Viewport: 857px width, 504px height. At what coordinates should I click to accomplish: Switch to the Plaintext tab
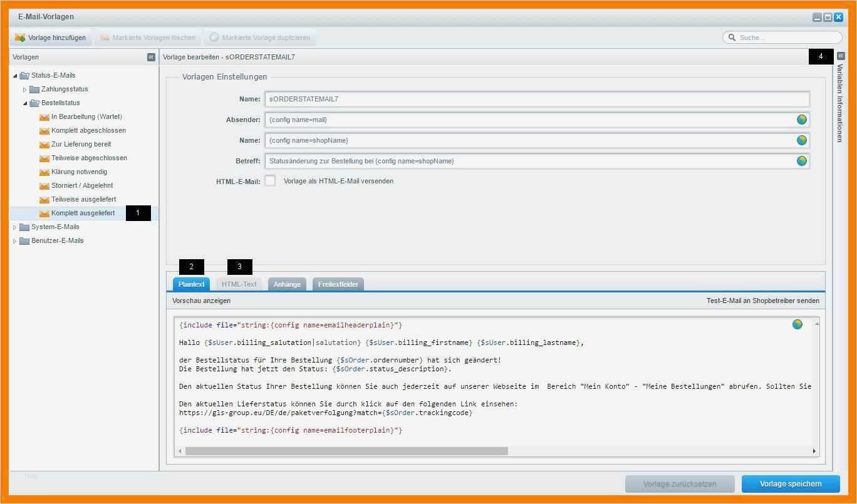191,284
